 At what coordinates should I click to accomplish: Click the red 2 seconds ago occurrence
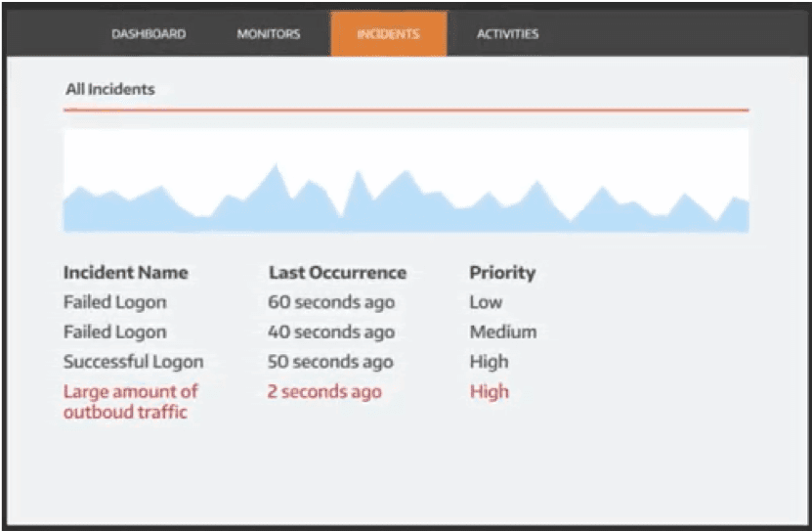pyautogui.click(x=324, y=392)
